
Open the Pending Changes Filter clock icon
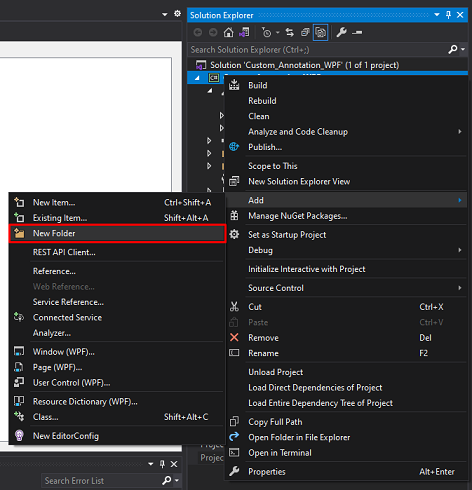[267, 32]
